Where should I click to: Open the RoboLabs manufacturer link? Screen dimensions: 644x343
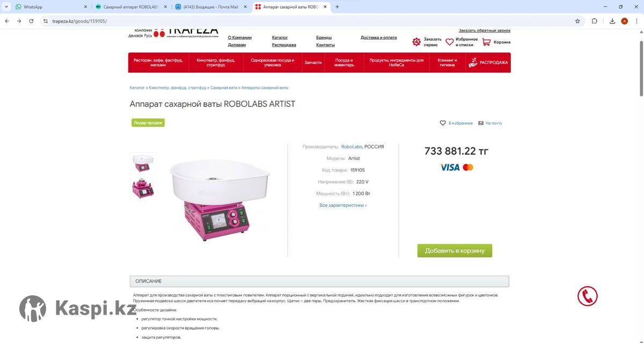(352, 146)
